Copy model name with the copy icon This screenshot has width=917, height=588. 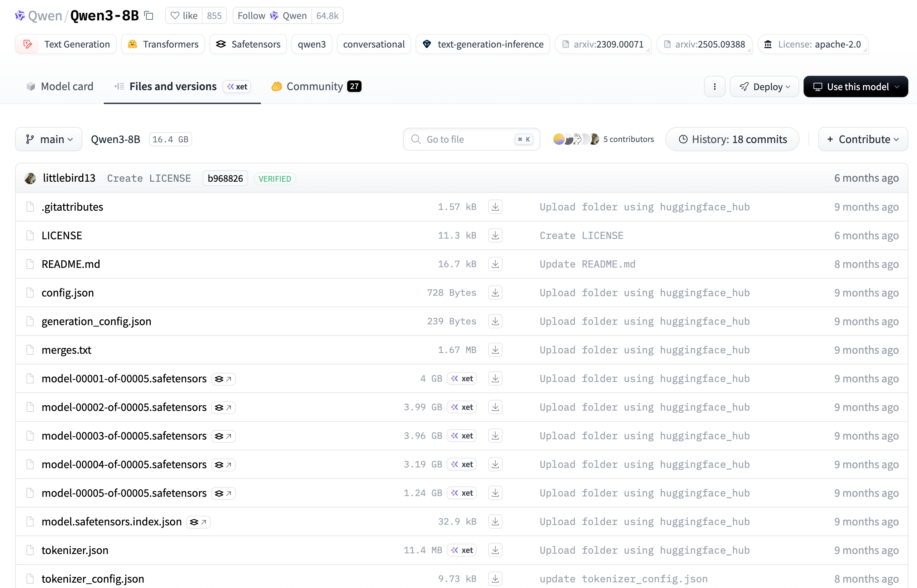(x=149, y=16)
